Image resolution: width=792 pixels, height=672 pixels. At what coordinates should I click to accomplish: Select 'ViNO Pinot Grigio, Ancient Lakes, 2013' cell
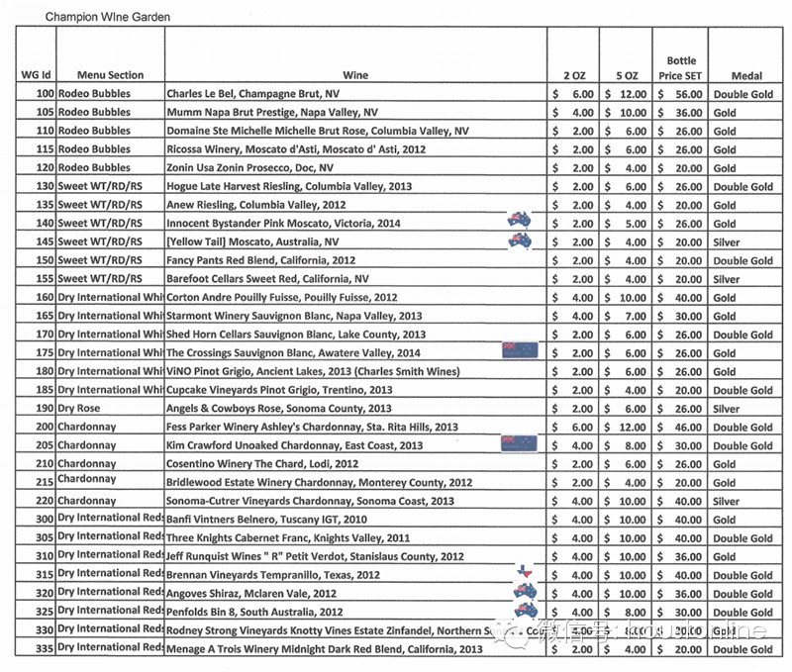click(356, 371)
